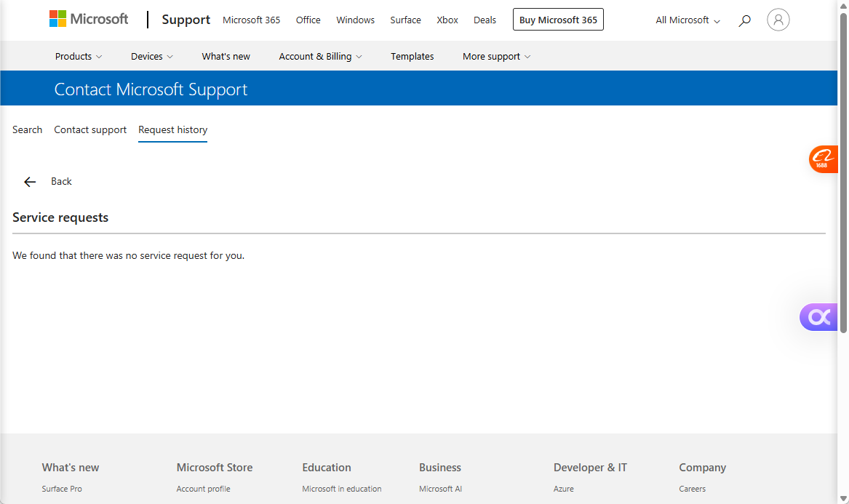This screenshot has height=504, width=849.
Task: Click the Company footer heading
Action: point(702,468)
